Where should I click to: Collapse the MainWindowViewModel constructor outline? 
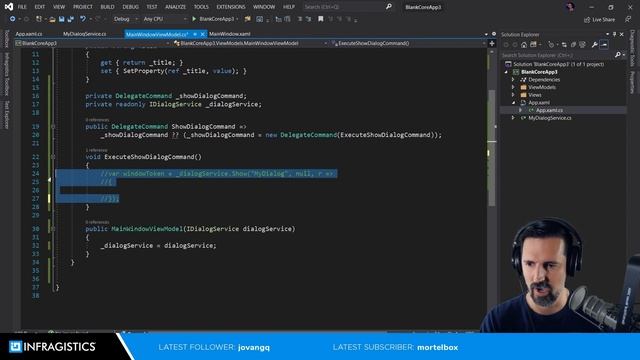tap(53, 229)
